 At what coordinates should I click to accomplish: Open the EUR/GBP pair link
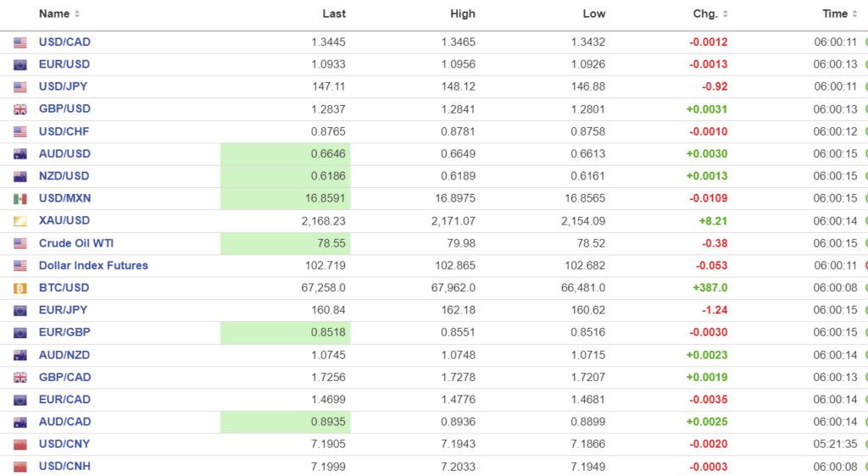(x=64, y=332)
